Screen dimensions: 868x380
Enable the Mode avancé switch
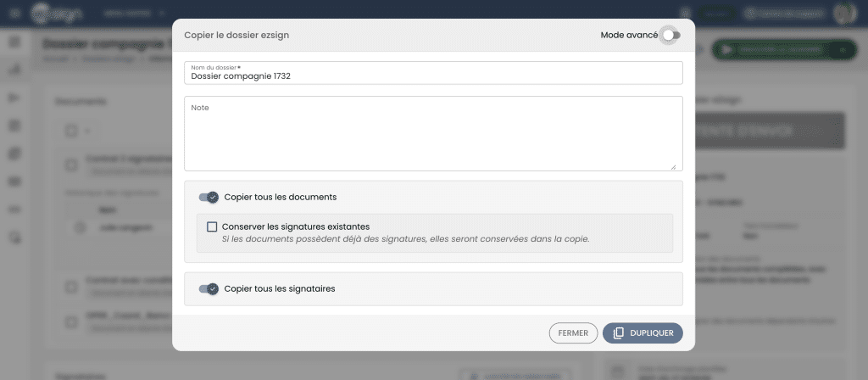click(671, 35)
